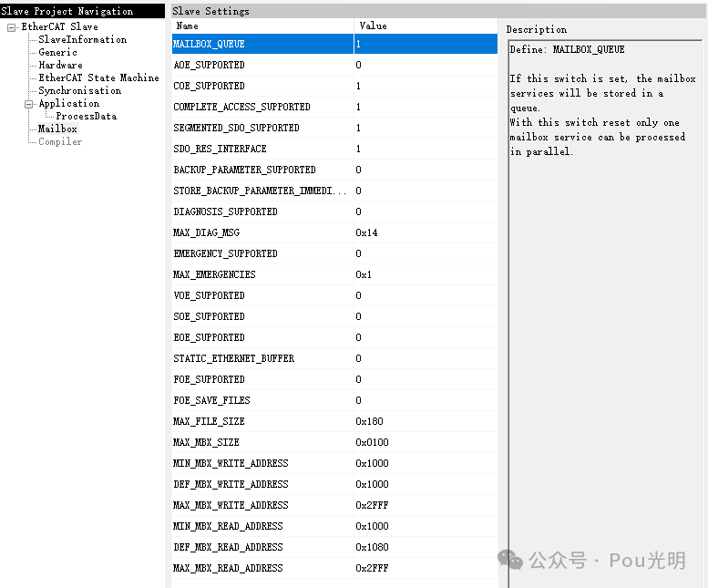Select MIN_MBX_READ_ADDRESS row

[334, 526]
